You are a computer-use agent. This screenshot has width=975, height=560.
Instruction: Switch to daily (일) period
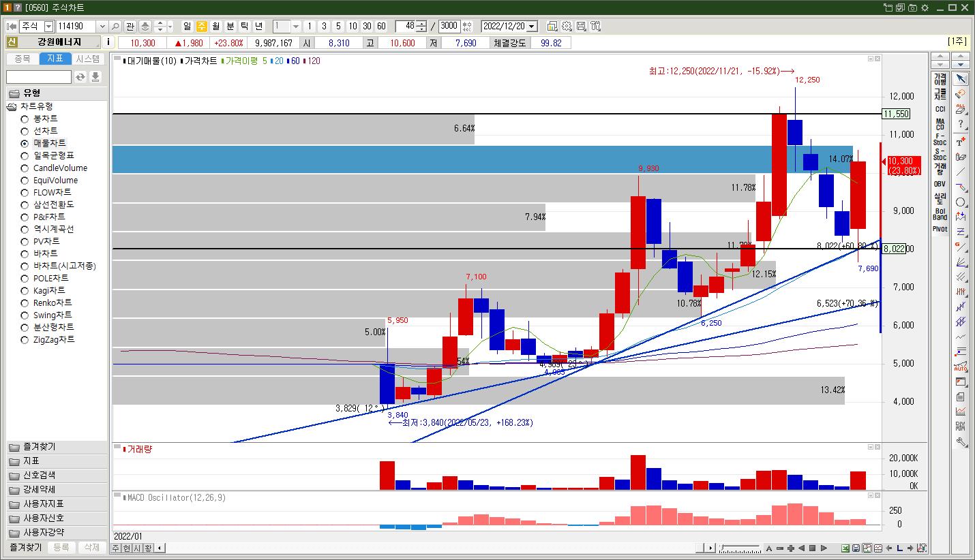point(187,26)
